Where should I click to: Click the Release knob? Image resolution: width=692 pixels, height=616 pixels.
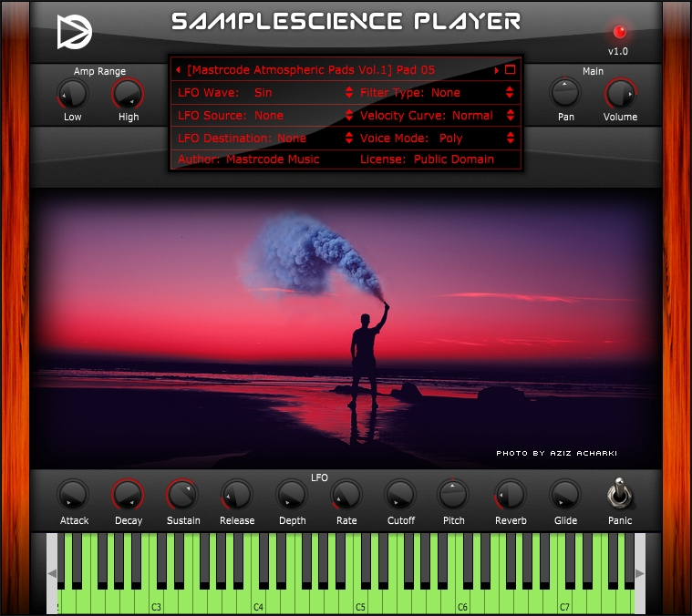pyautogui.click(x=237, y=495)
